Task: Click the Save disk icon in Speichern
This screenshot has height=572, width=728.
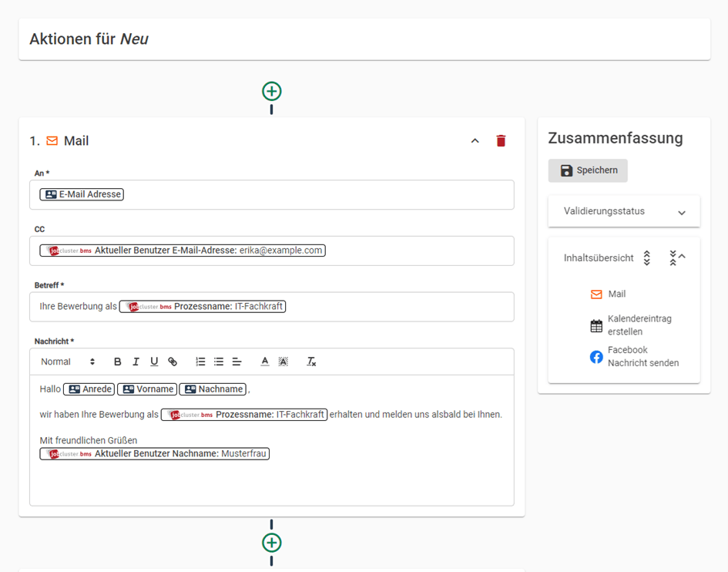Action: (566, 170)
